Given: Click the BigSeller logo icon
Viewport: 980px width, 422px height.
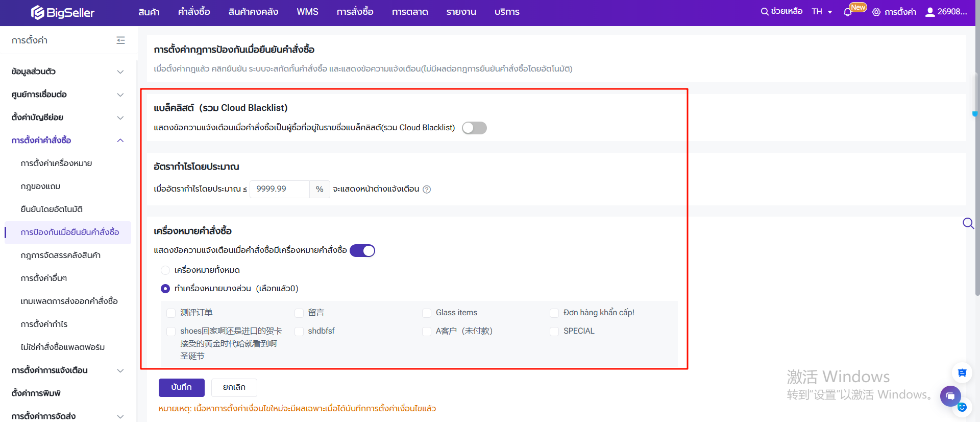Looking at the screenshot, I should click(37, 12).
